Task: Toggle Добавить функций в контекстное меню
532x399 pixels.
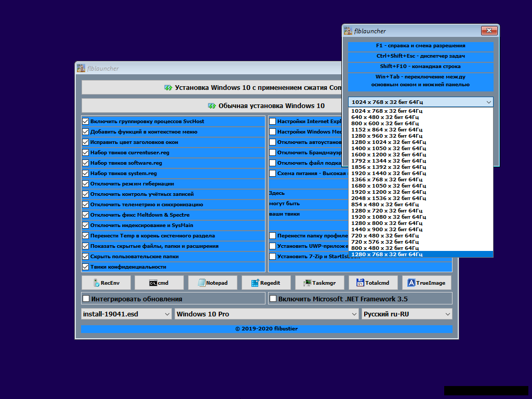Action: pos(86,131)
